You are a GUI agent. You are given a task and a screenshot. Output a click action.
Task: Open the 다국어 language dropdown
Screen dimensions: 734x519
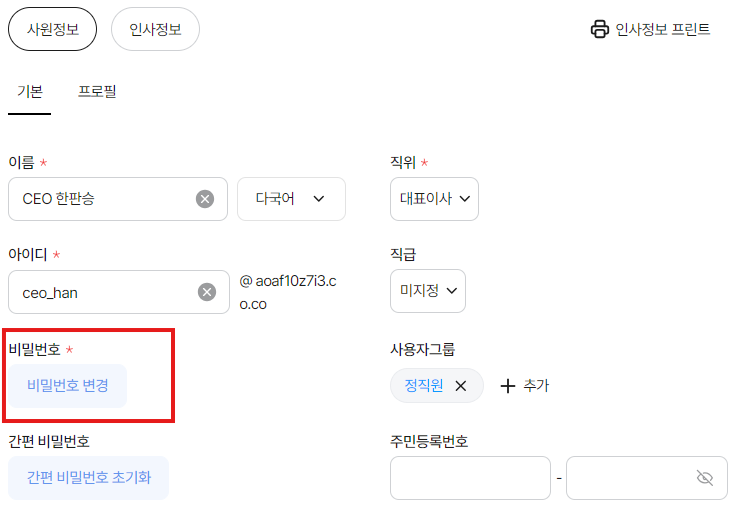[291, 199]
